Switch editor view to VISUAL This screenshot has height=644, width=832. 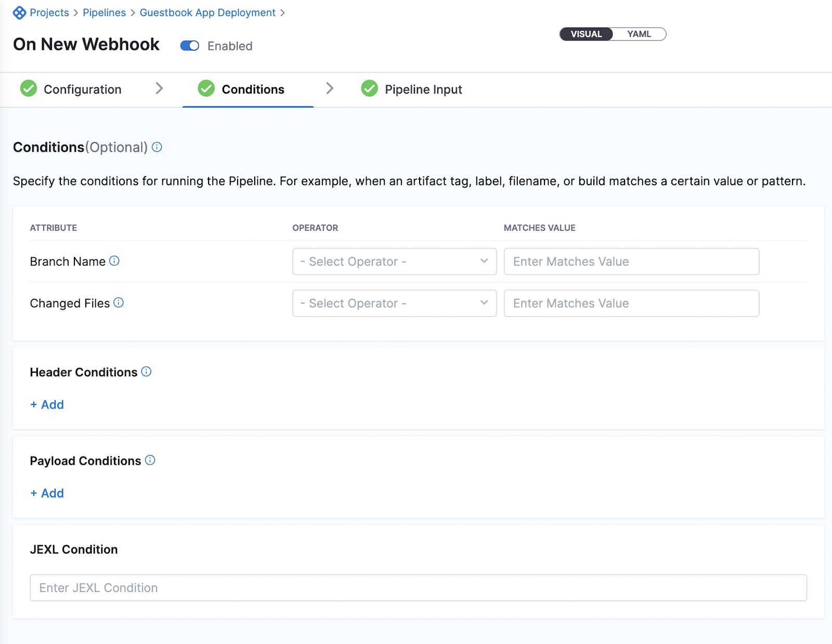(x=586, y=34)
